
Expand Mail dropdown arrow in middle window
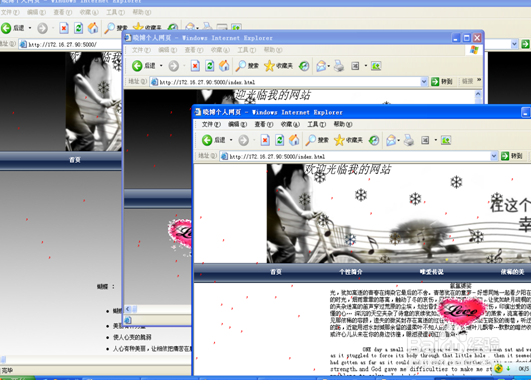pos(329,66)
